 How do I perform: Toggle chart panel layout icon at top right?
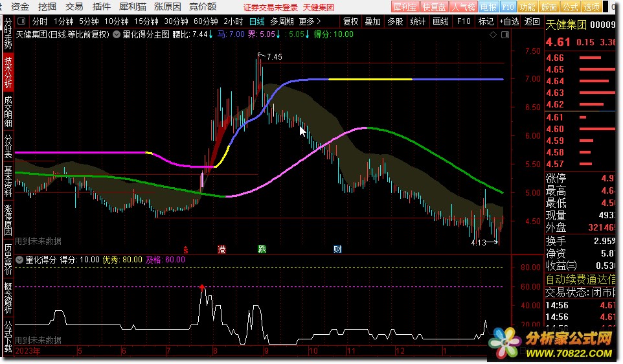coord(505,34)
